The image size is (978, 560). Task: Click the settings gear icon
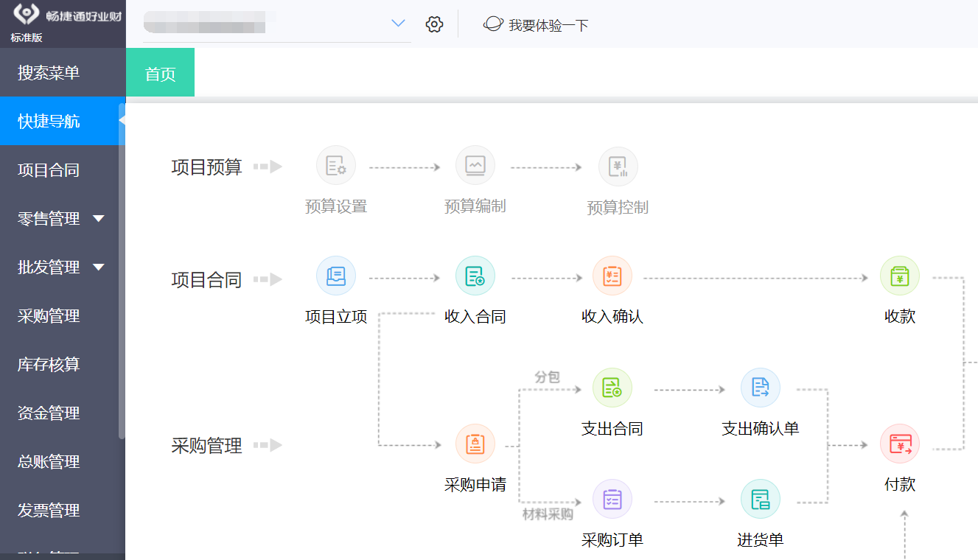click(435, 24)
